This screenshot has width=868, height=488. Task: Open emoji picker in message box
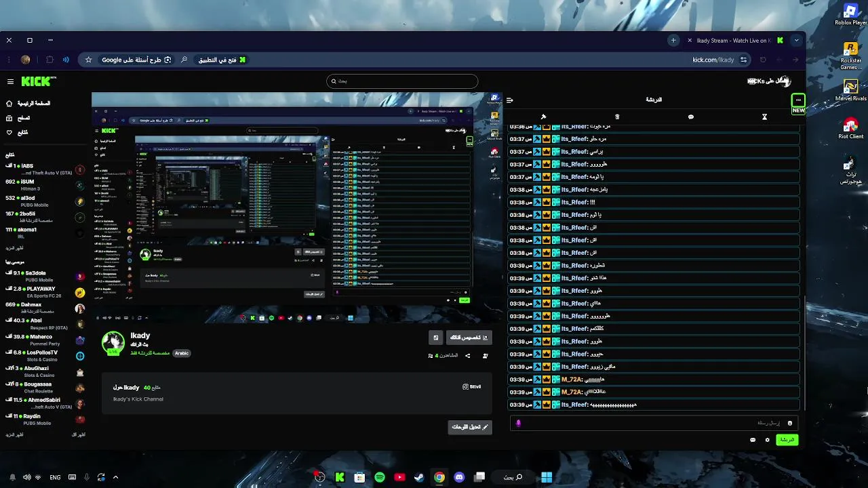(789, 424)
